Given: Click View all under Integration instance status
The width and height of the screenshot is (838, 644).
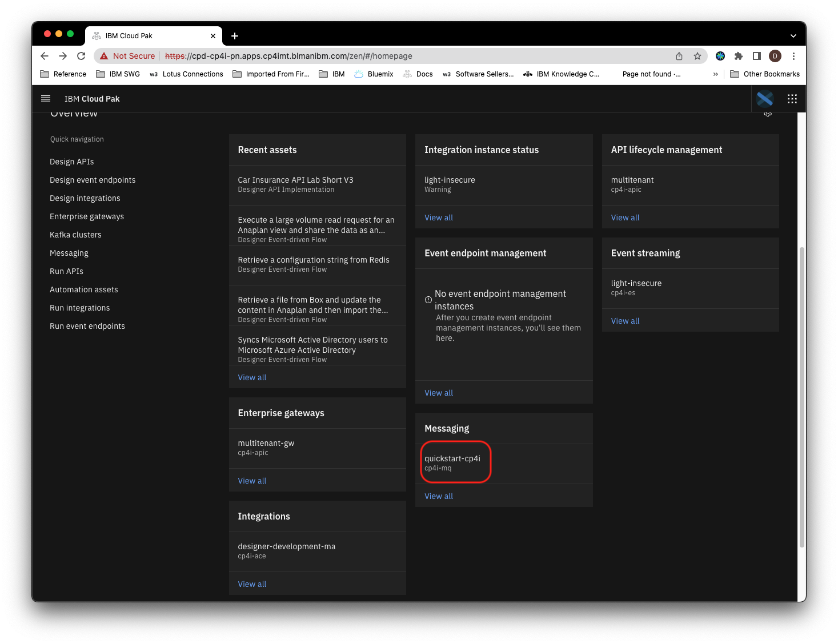Looking at the screenshot, I should coord(439,218).
